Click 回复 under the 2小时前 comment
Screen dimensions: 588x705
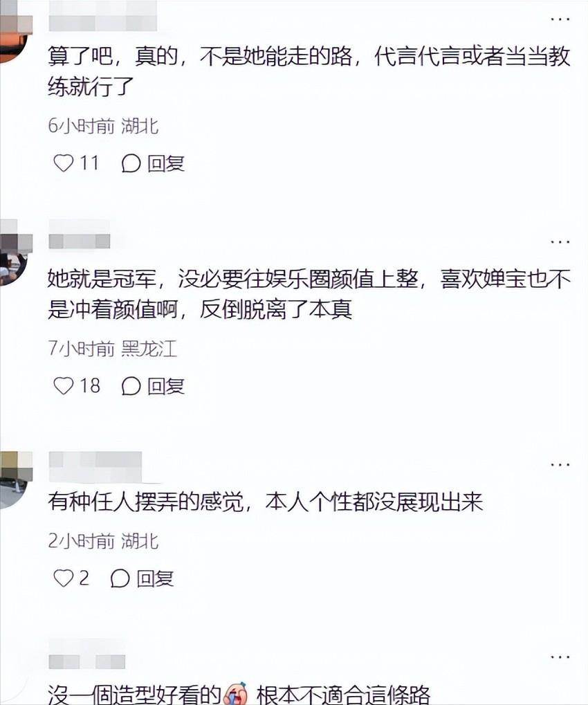(x=155, y=578)
